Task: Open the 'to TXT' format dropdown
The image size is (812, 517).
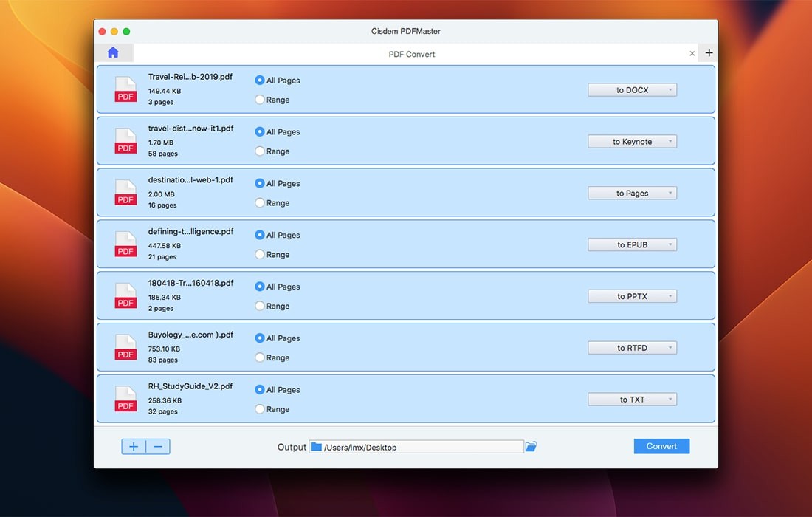Action: [x=633, y=400]
